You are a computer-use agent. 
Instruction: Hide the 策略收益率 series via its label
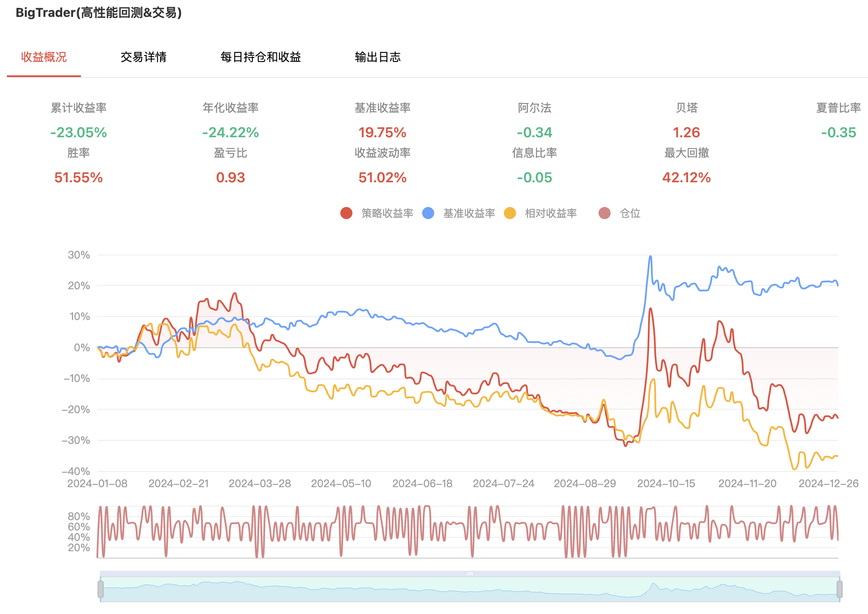(x=387, y=213)
